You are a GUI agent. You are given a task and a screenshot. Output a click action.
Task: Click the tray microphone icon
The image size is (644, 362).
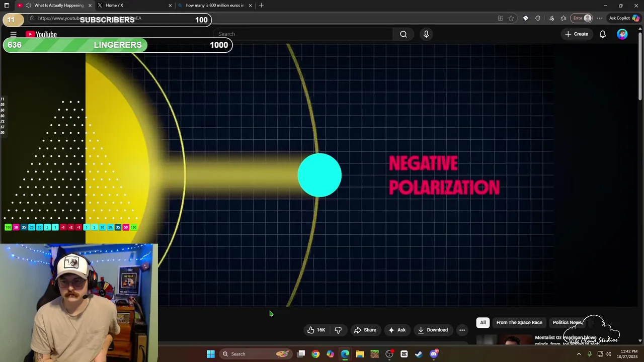click(x=589, y=354)
